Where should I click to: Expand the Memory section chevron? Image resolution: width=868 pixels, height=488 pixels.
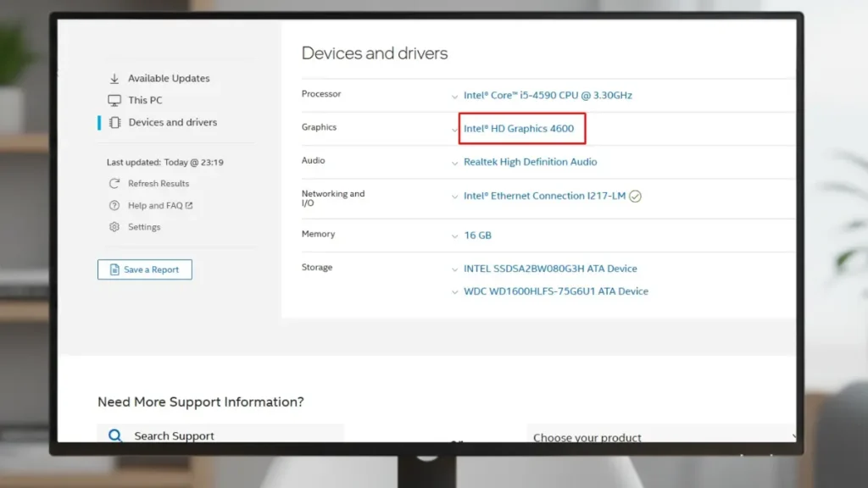point(455,235)
